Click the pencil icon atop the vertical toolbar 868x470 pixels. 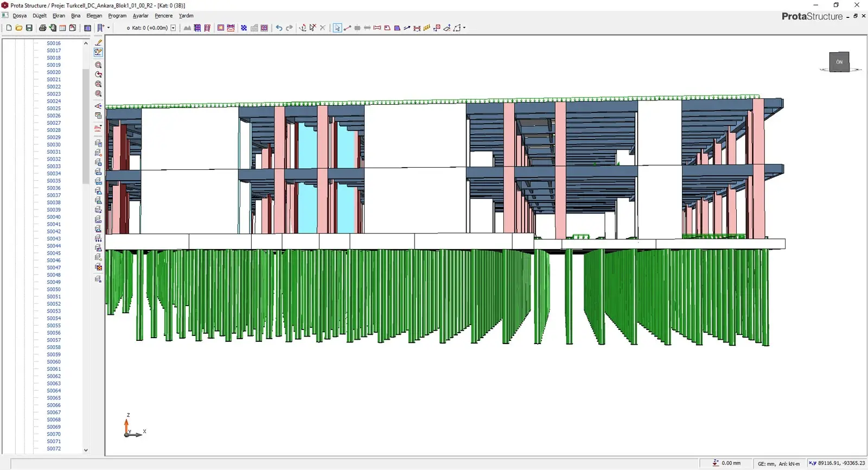click(98, 42)
